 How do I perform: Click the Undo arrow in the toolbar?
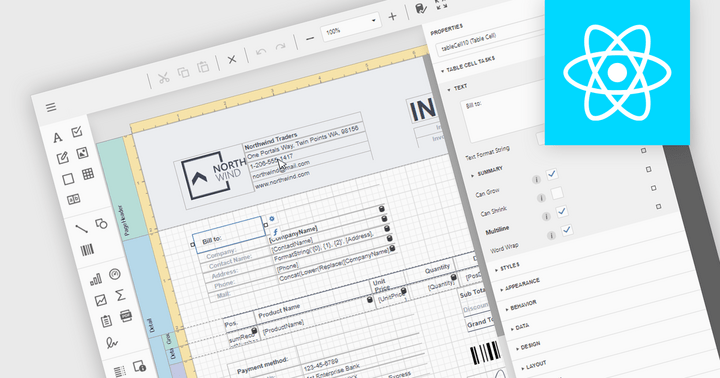[261, 52]
